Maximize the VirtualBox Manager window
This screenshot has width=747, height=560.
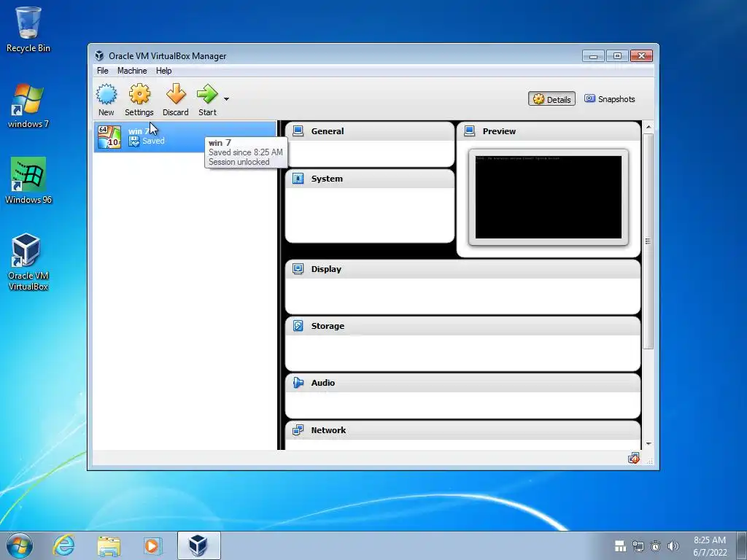pos(617,56)
